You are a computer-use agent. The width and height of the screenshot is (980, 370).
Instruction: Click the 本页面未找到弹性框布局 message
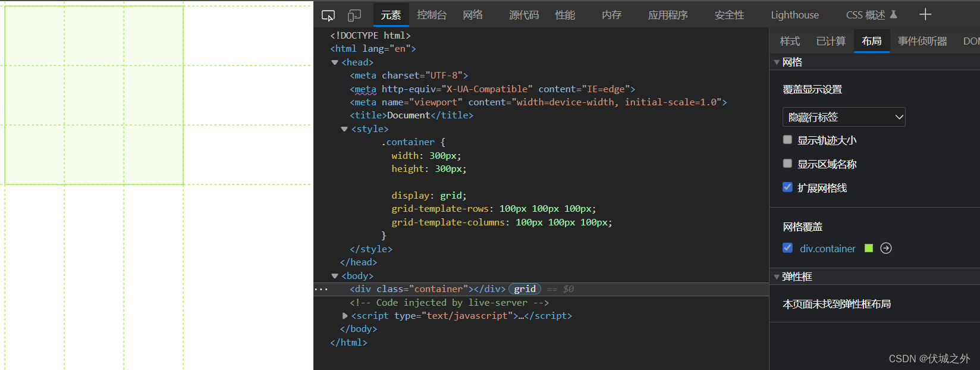click(x=837, y=304)
